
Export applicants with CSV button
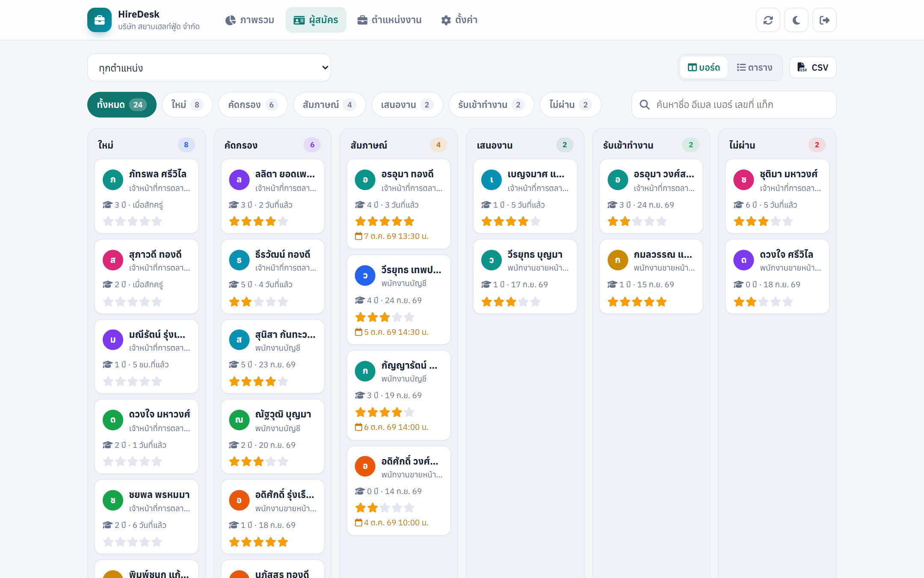tap(813, 68)
